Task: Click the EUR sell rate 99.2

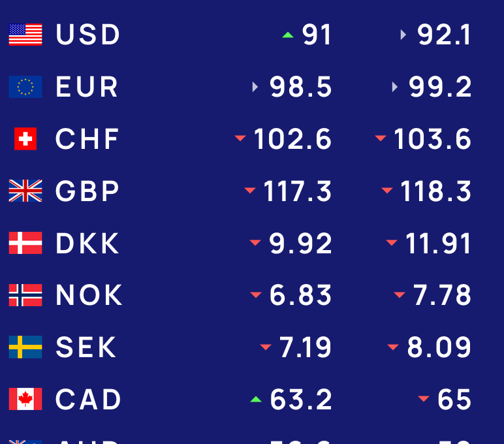Action: (x=440, y=87)
